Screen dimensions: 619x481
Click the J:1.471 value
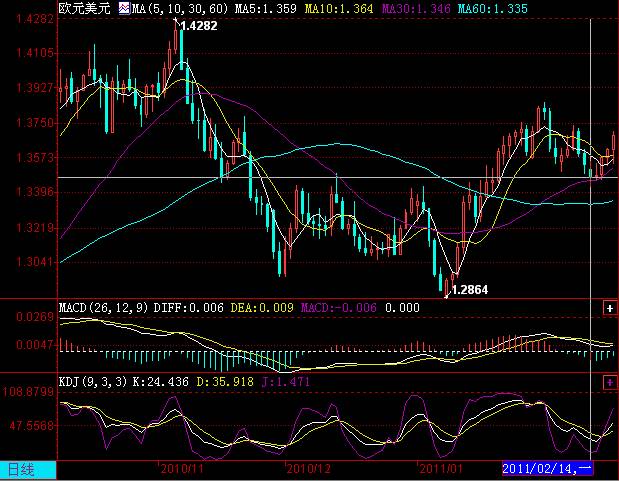[286, 381]
